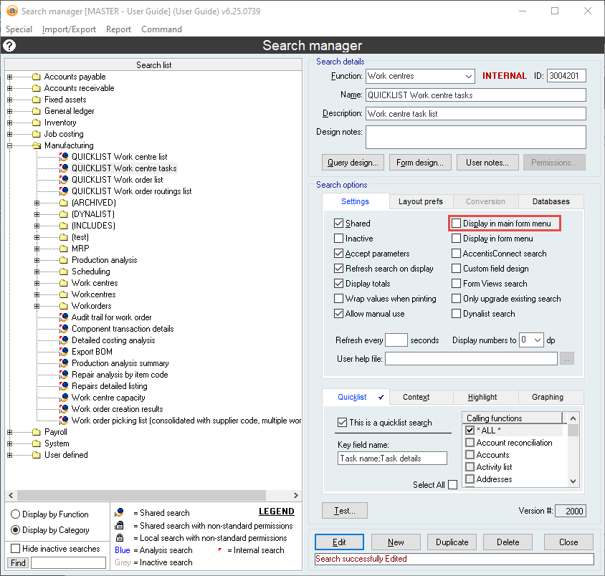
Task: Click the Work order creation results icon
Action: pyautogui.click(x=64, y=409)
